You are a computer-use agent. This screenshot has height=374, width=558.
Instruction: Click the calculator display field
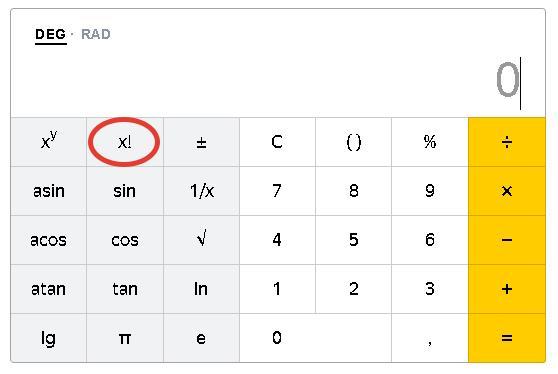(278, 80)
